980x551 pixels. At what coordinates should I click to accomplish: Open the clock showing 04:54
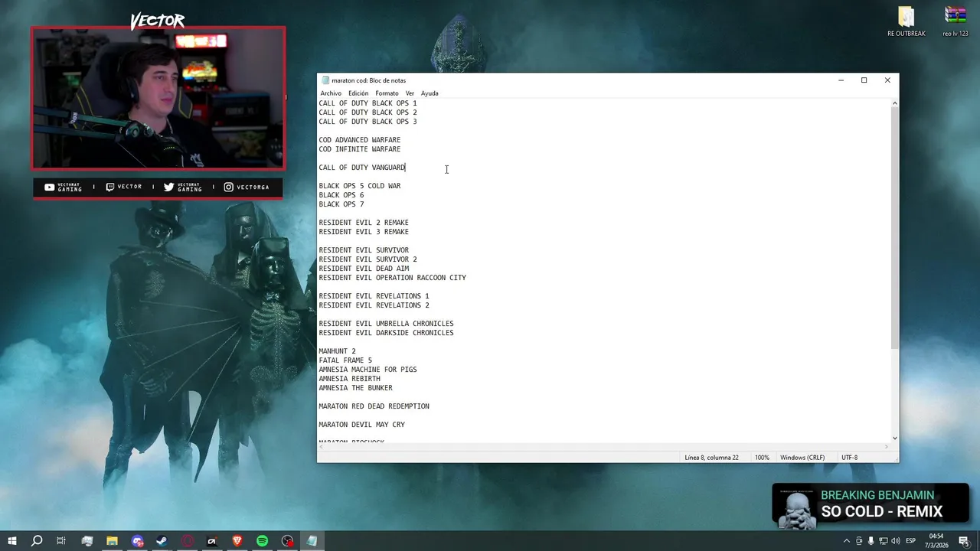pos(937,541)
